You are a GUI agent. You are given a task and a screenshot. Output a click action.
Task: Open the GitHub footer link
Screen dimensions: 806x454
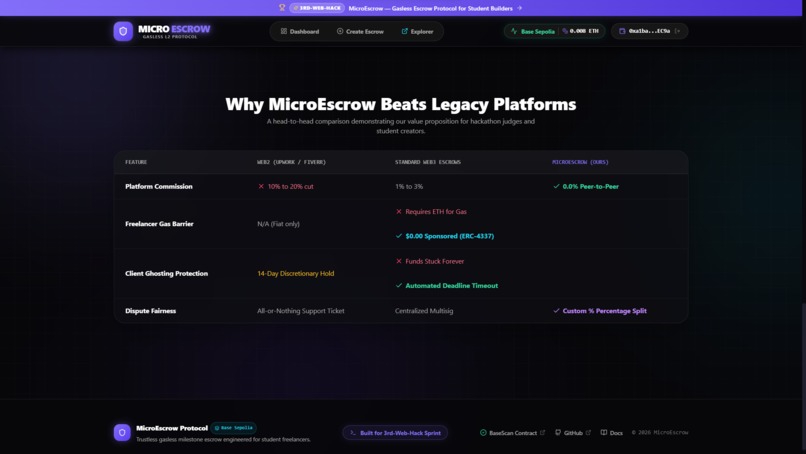(x=573, y=433)
